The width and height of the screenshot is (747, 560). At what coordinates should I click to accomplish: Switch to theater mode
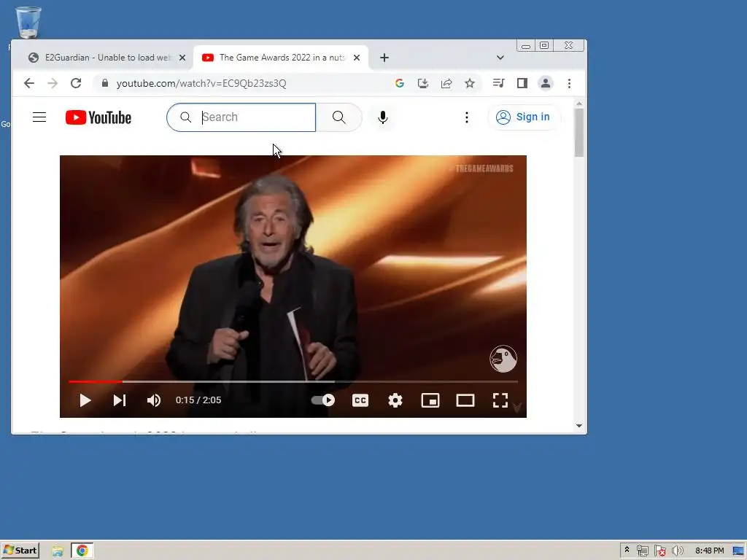tap(465, 400)
